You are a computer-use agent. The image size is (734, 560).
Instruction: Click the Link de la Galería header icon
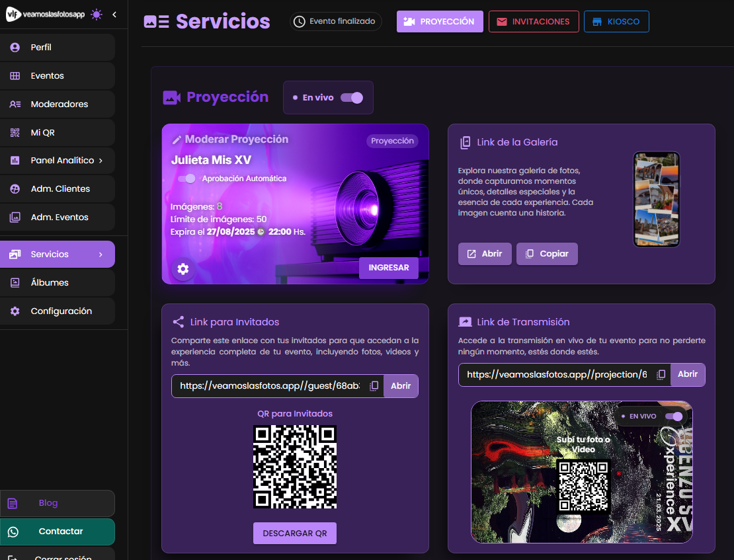465,142
